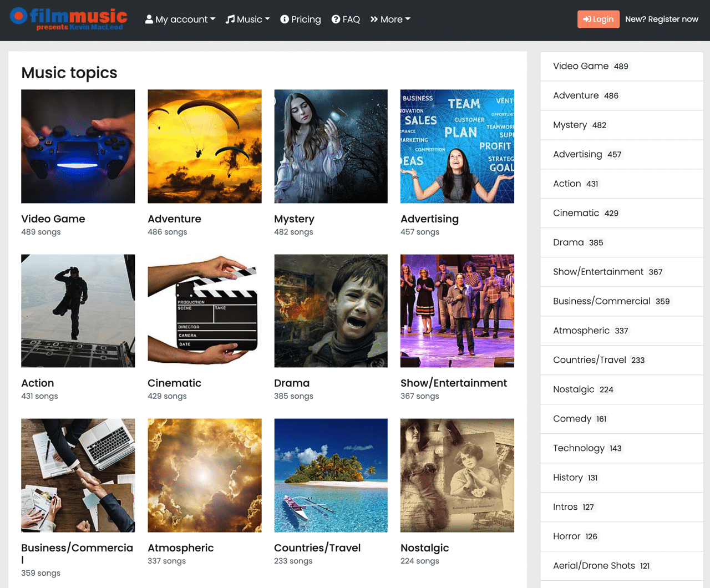Select Horror 126 in the sidebar list
The height and width of the screenshot is (588, 710).
pyautogui.click(x=622, y=536)
